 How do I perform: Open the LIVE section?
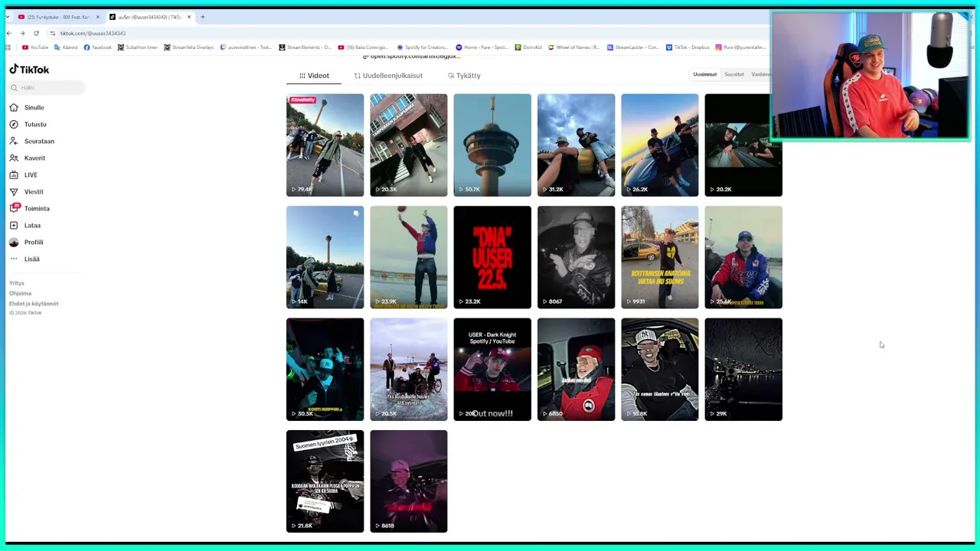pyautogui.click(x=24, y=174)
